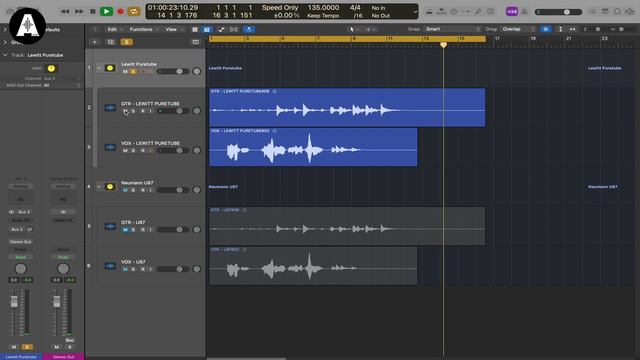Click the Stop transport button
The width and height of the screenshot is (640, 360).
pyautogui.click(x=93, y=11)
